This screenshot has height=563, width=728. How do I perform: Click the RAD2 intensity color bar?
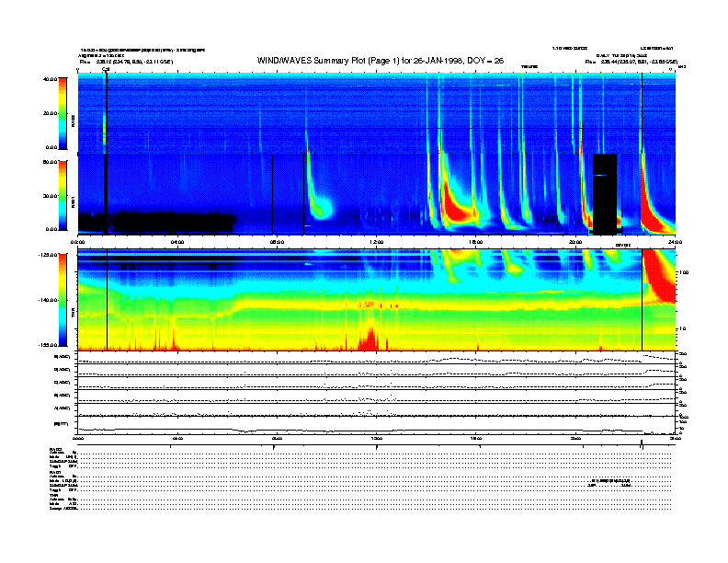point(63,113)
